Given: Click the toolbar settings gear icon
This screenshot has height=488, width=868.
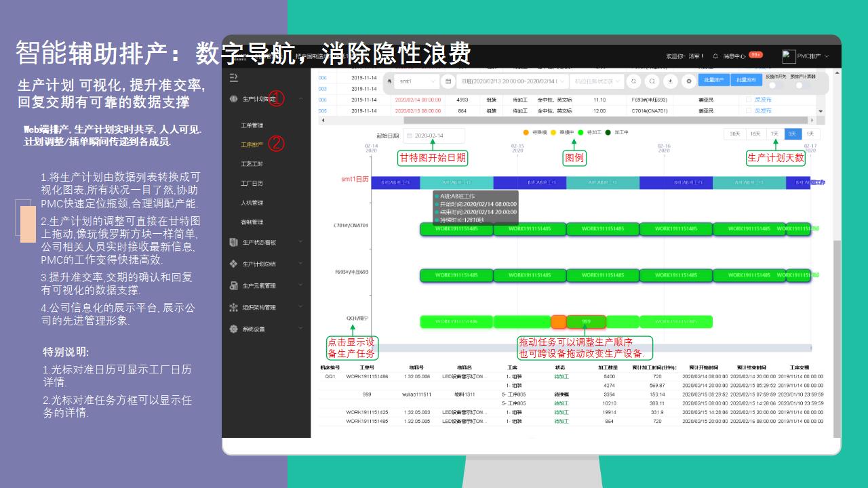Looking at the screenshot, I should 690,81.
